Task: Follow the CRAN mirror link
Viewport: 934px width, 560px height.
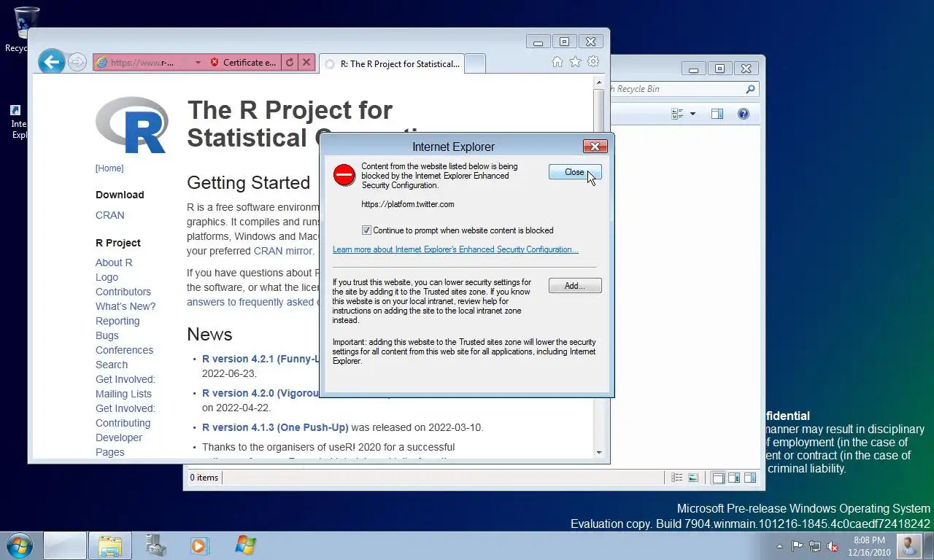Action: coord(283,251)
